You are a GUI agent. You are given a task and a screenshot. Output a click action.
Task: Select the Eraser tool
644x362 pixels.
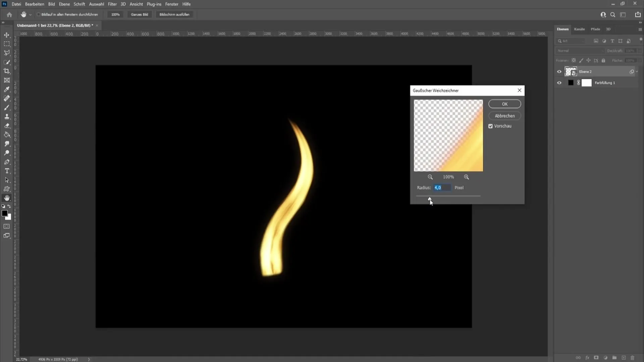tap(7, 125)
